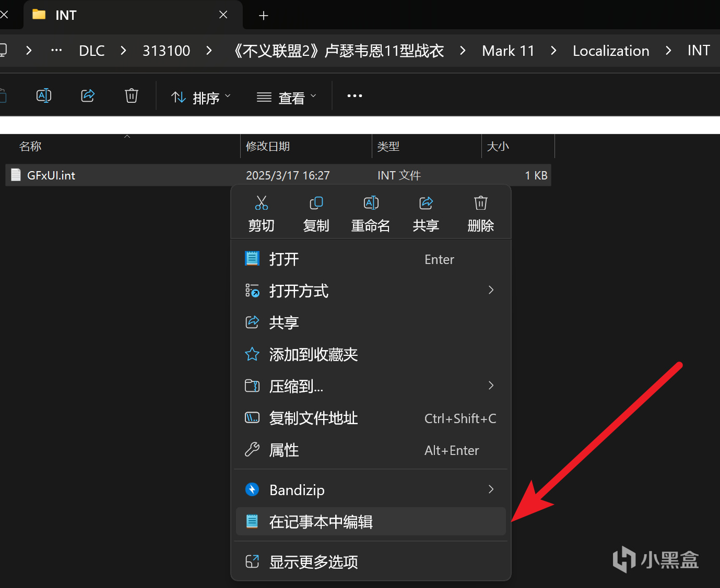Image resolution: width=720 pixels, height=588 pixels.
Task: Close the INT tab
Action: point(223,15)
